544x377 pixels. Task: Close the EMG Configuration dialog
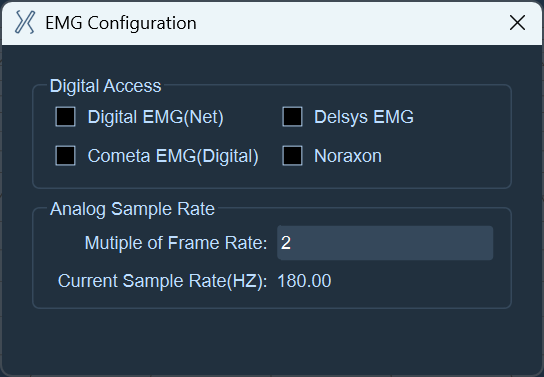coord(517,23)
